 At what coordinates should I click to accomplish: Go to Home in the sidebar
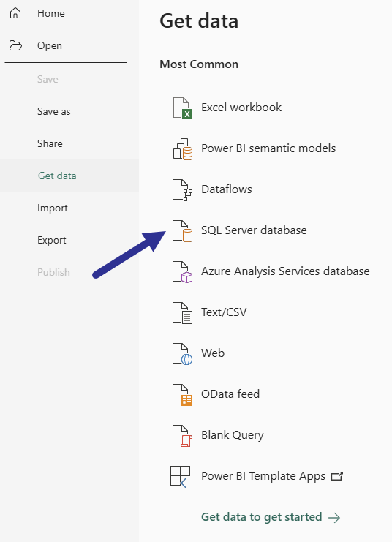[x=50, y=13]
